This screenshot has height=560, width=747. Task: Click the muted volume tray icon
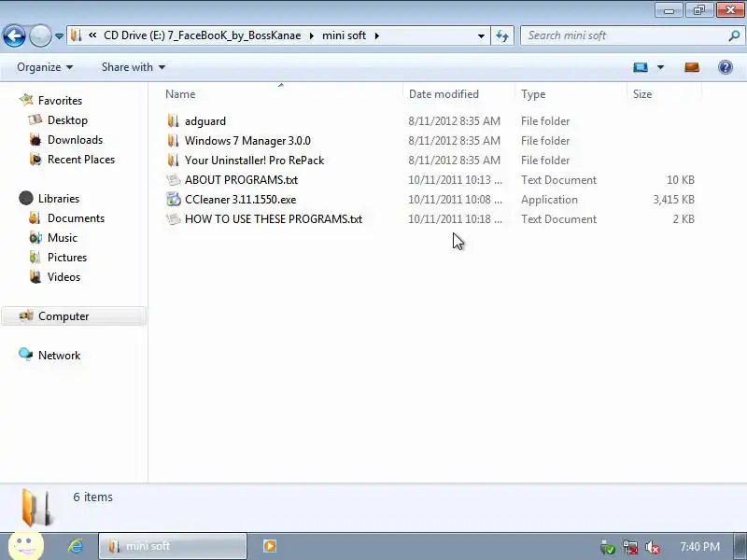652,548
